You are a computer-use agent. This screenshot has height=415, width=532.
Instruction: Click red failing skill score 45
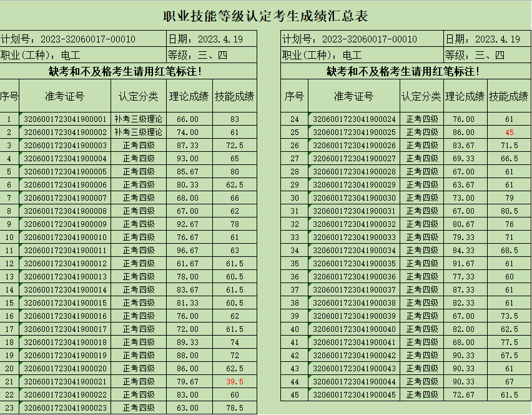pyautogui.click(x=509, y=132)
